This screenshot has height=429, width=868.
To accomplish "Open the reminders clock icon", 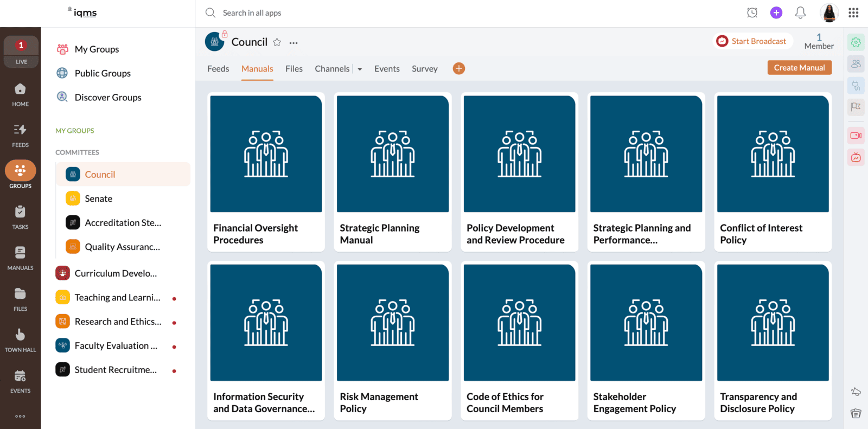I will pyautogui.click(x=752, y=13).
